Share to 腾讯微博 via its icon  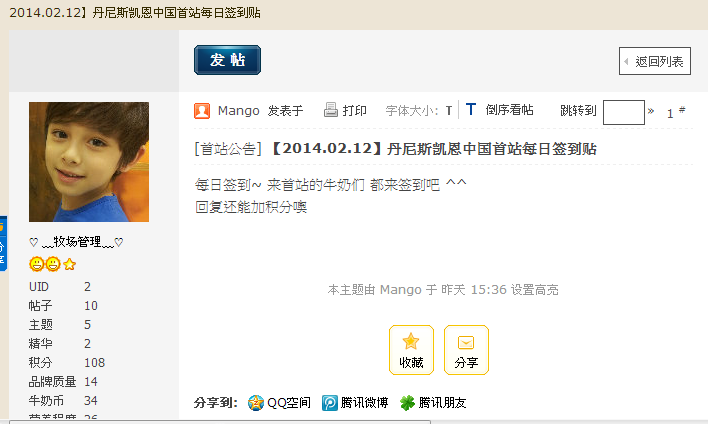click(330, 402)
